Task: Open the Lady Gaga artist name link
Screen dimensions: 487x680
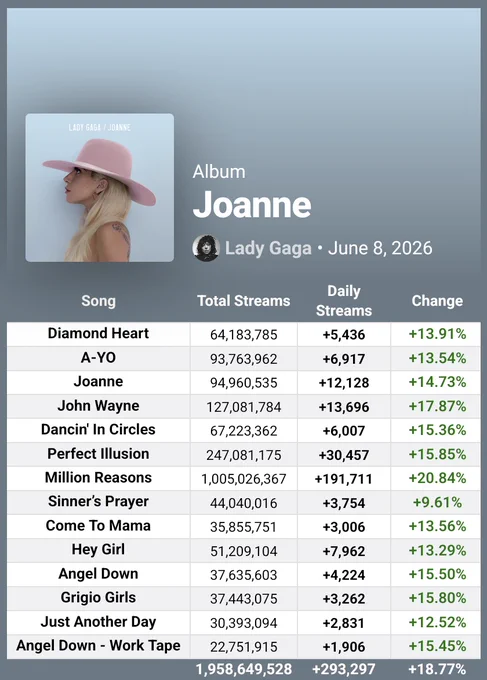Action: [x=268, y=248]
